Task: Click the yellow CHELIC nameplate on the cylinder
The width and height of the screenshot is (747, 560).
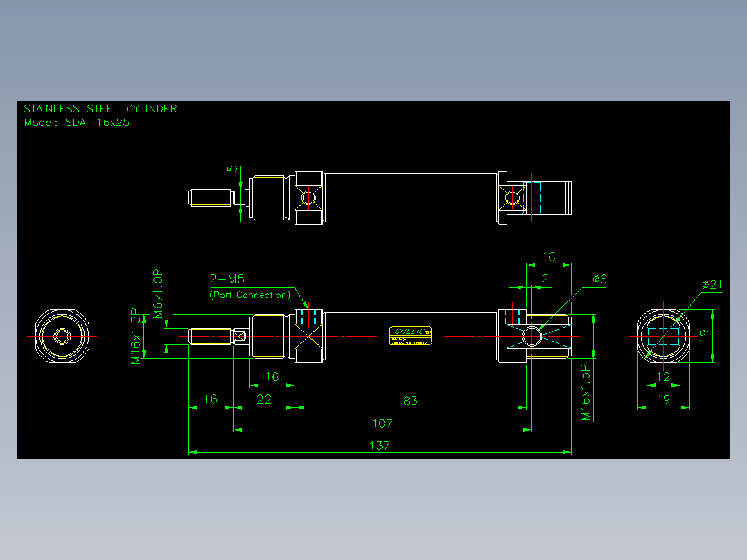Action: 411,336
